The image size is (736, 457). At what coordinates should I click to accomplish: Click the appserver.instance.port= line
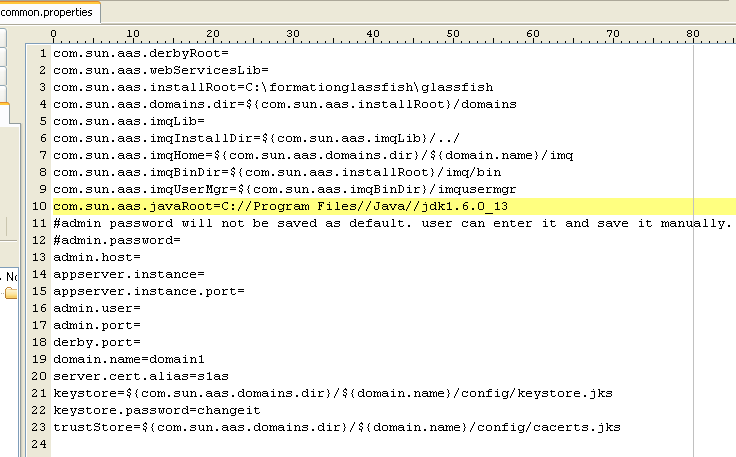click(x=149, y=290)
